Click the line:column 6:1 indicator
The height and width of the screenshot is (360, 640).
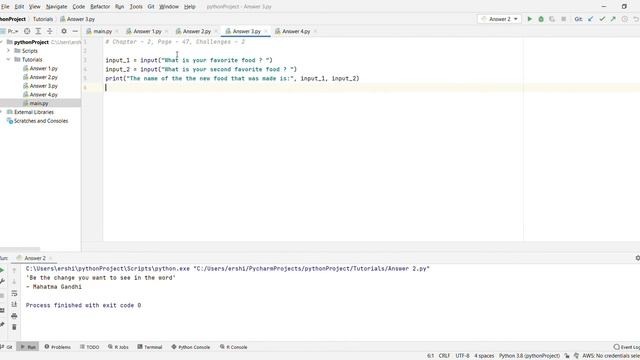click(431, 356)
